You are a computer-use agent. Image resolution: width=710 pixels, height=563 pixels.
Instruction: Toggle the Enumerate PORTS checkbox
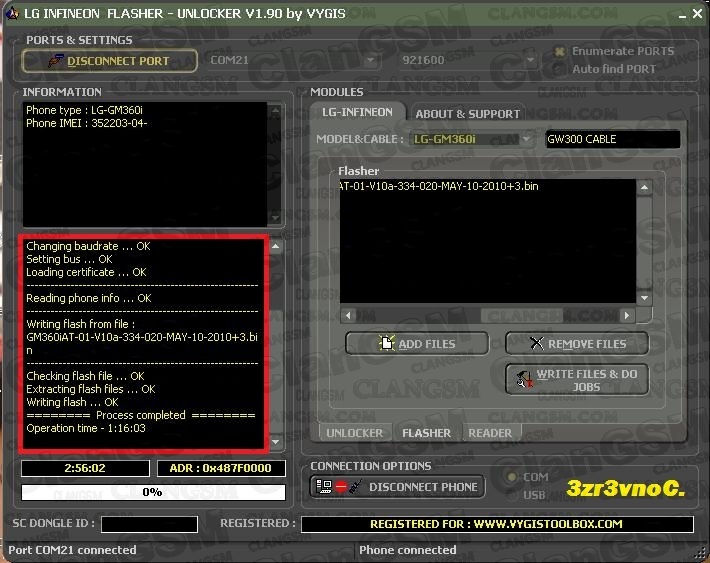[x=560, y=51]
